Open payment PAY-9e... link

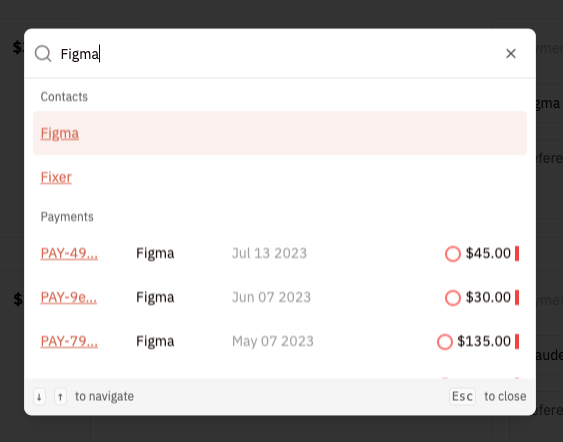[69, 297]
